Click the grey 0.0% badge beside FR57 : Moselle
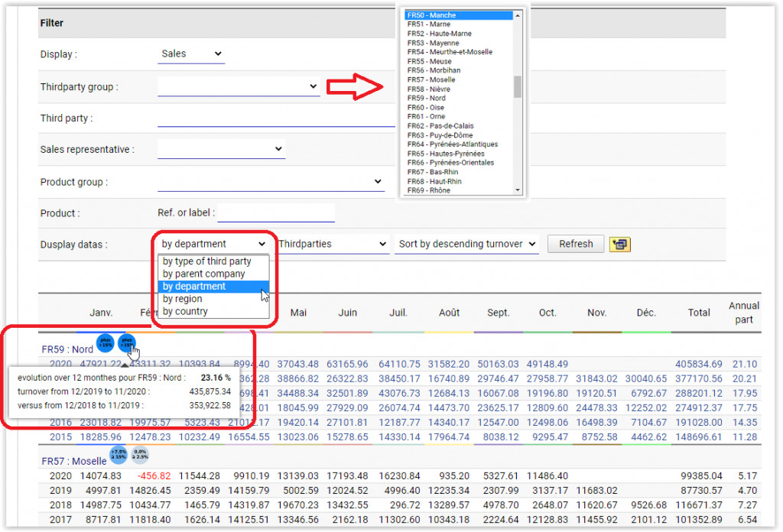This screenshot has height=532, width=783. click(x=140, y=456)
